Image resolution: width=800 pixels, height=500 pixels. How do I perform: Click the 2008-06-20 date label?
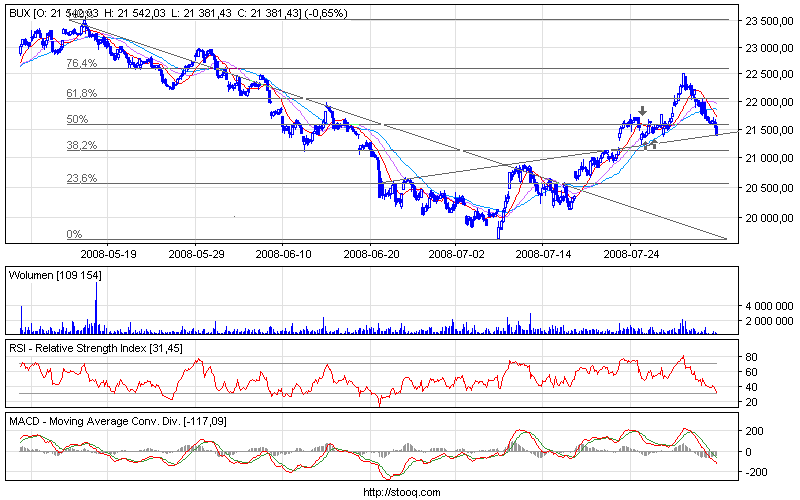pyautogui.click(x=371, y=254)
